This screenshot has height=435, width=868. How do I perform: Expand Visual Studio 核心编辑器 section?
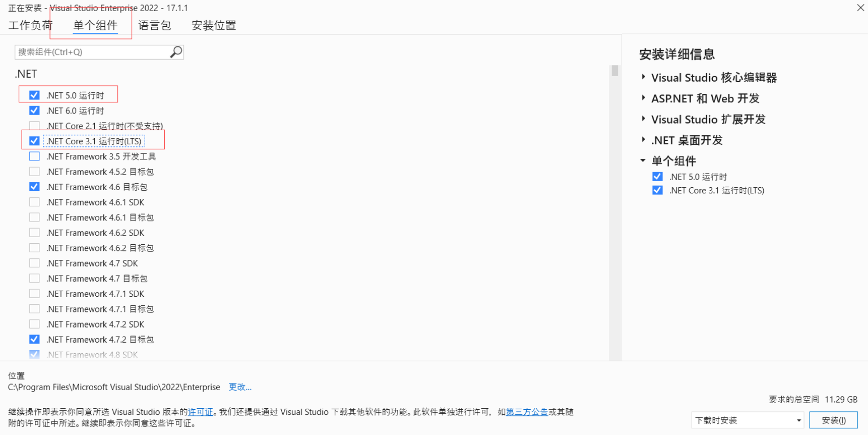644,77
